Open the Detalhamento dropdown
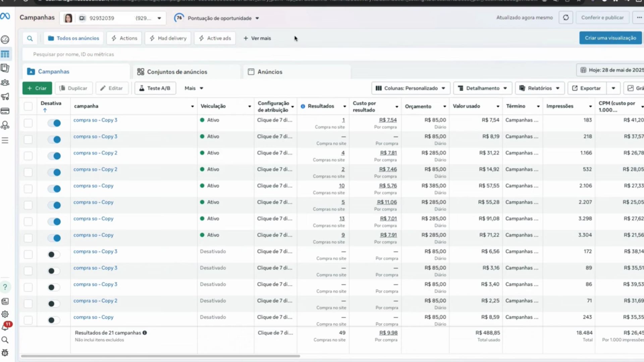 pyautogui.click(x=482, y=88)
